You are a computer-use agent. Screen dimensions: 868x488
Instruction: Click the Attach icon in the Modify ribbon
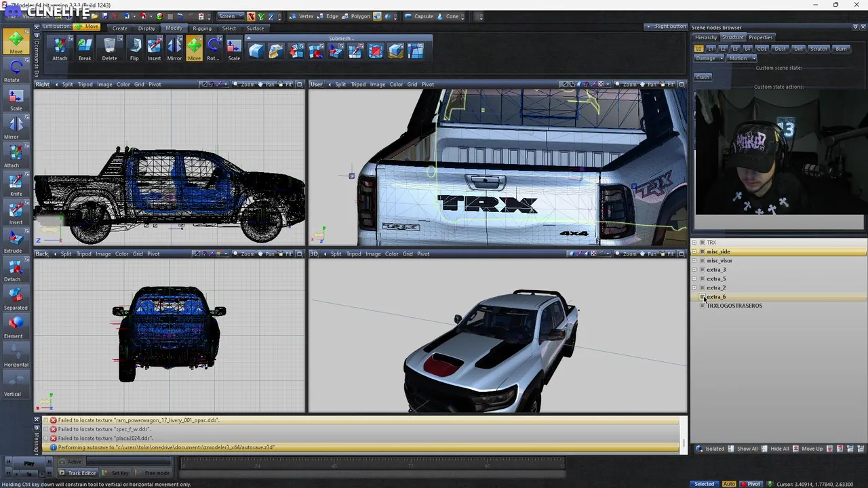coord(60,49)
